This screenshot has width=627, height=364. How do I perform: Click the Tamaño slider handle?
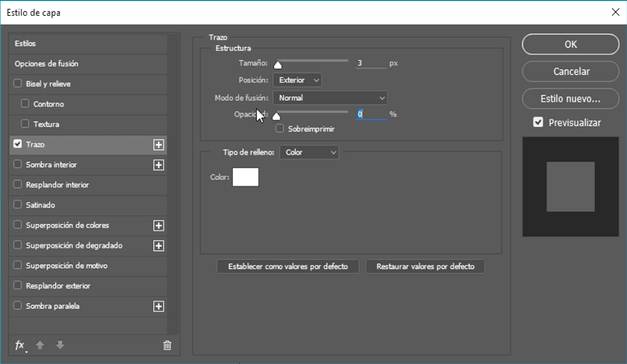(278, 65)
